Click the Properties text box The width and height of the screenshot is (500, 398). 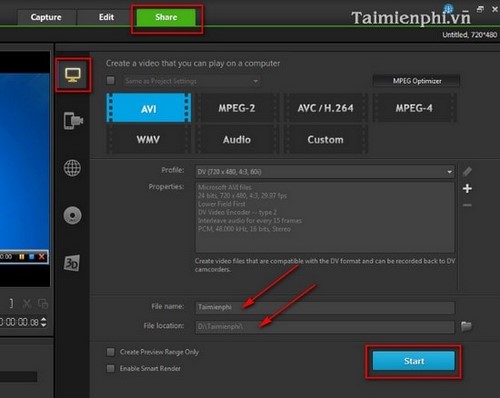[325, 217]
